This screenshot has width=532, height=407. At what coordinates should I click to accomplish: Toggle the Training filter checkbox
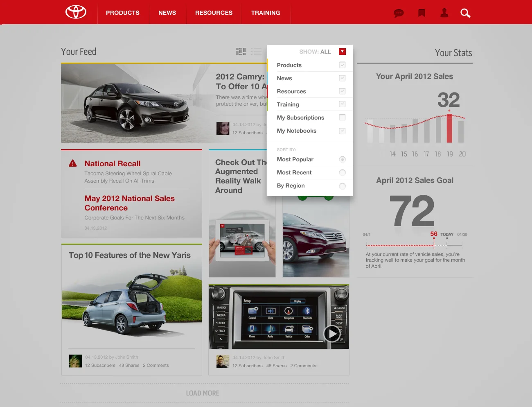click(343, 104)
